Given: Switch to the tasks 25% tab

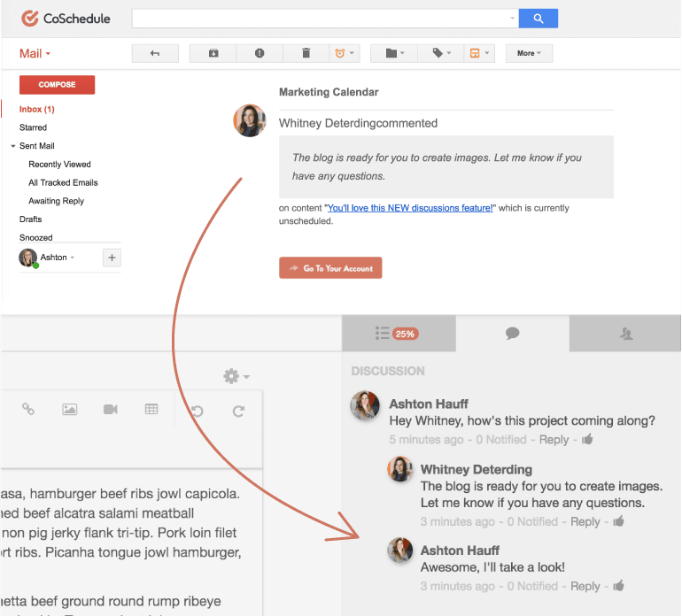Looking at the screenshot, I should click(x=398, y=334).
